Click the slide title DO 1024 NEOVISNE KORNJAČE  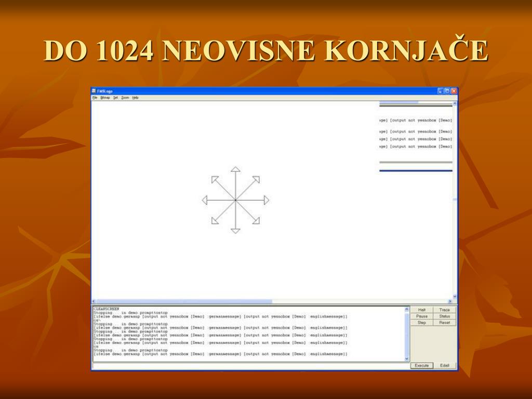[266, 51]
